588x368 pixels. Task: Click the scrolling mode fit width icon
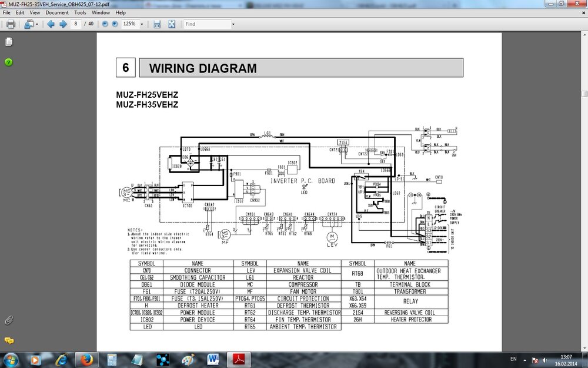pyautogui.click(x=157, y=24)
